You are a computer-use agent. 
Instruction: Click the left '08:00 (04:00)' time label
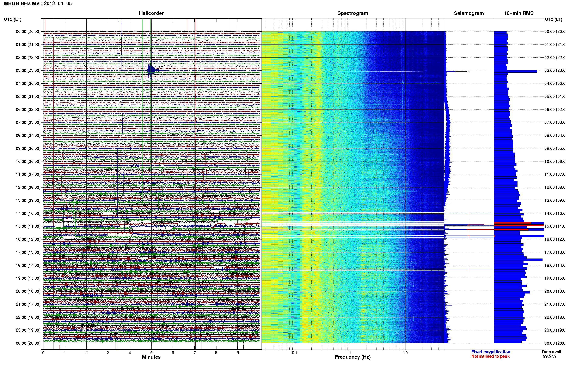click(x=28, y=135)
